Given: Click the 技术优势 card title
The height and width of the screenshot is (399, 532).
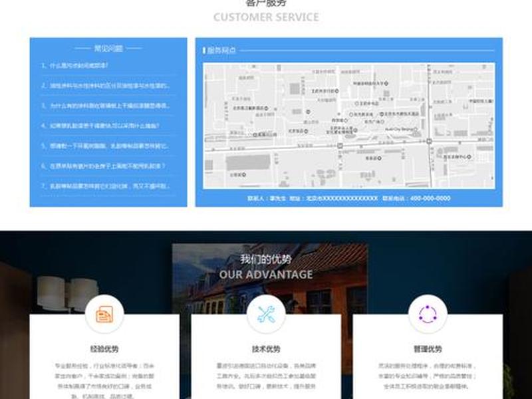Looking at the screenshot, I should [266, 348].
